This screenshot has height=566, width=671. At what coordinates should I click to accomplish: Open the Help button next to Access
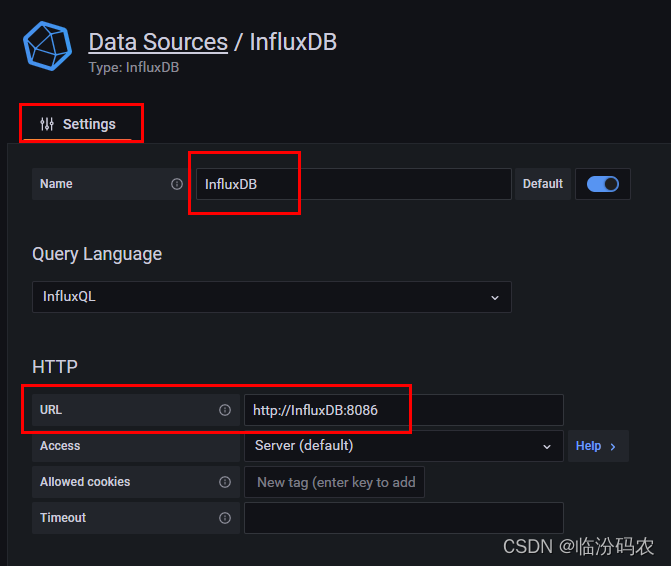pos(598,446)
